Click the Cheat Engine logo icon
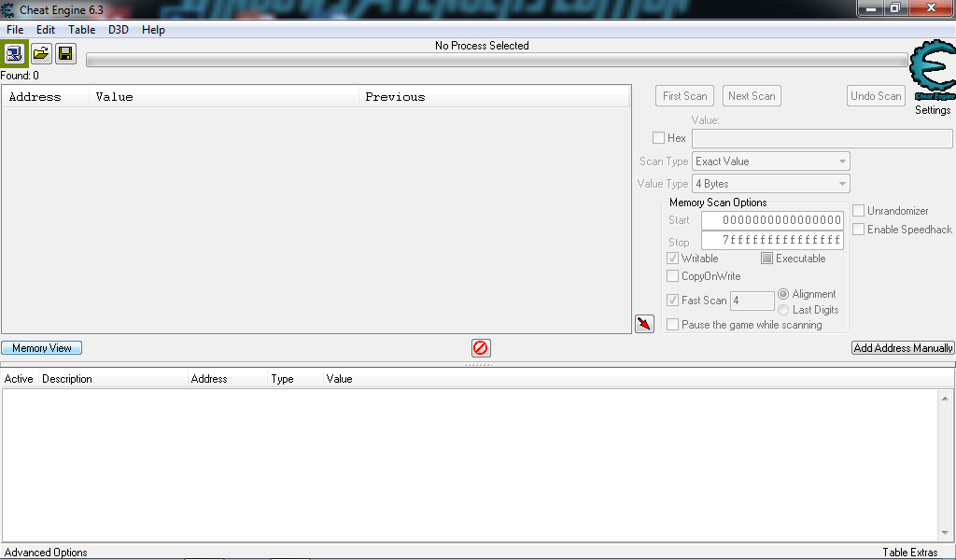The height and width of the screenshot is (560, 956). 933,70
